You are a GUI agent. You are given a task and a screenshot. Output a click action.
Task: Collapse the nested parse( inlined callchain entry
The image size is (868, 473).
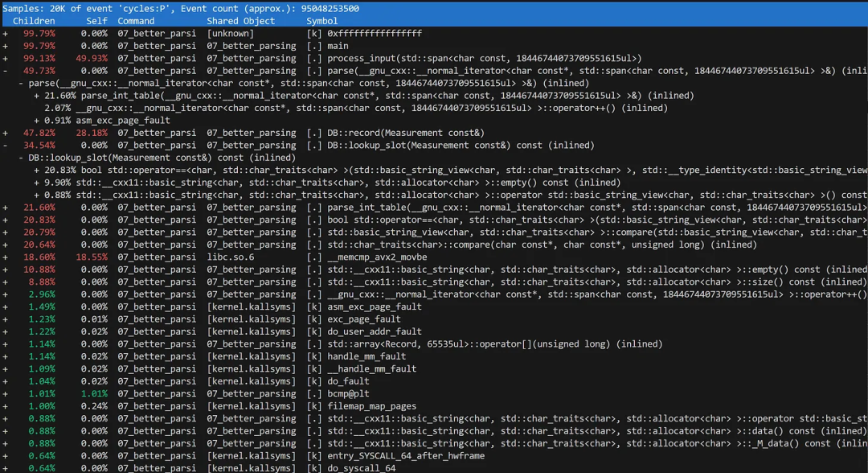(21, 83)
